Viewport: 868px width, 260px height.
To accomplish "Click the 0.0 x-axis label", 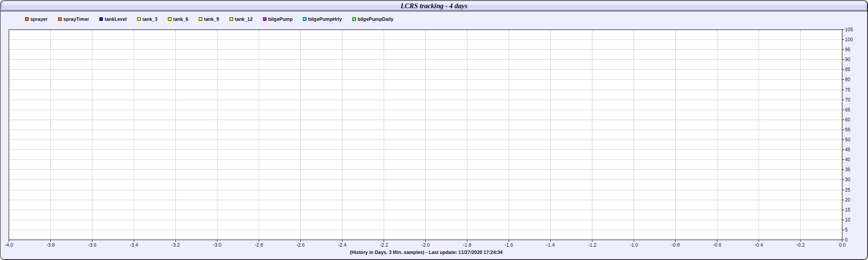I will click(842, 245).
